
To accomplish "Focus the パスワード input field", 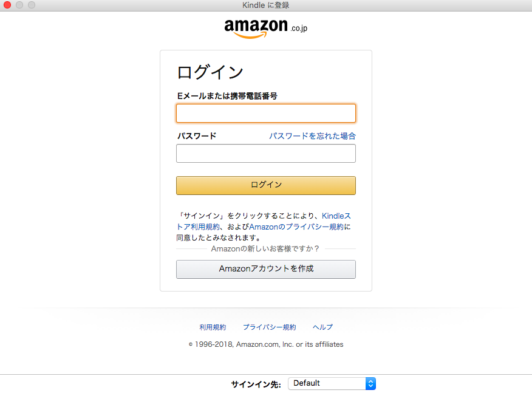I will [266, 154].
